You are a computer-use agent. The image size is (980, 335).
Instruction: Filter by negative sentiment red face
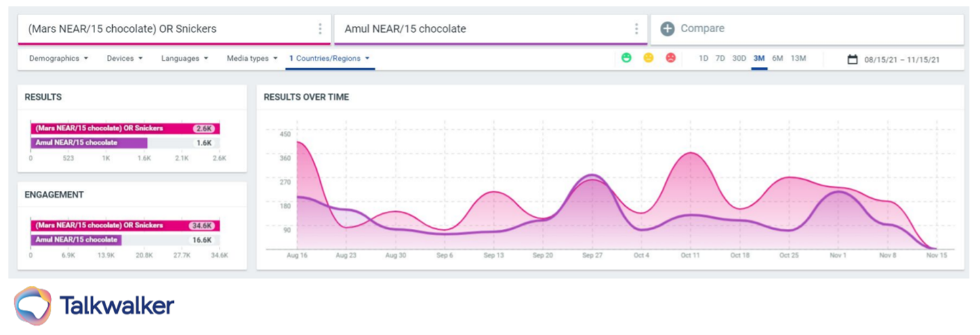point(670,58)
